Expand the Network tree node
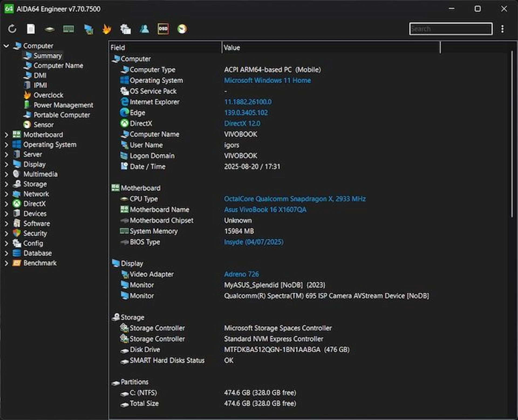The image size is (518, 420). pyautogui.click(x=6, y=194)
